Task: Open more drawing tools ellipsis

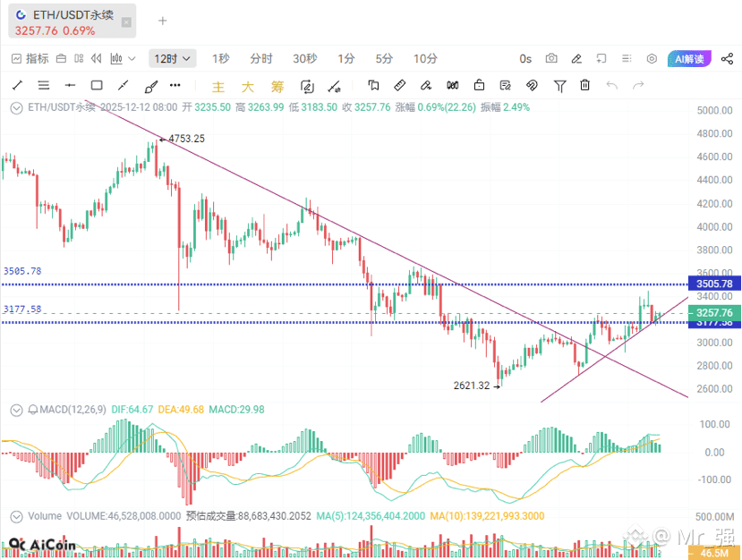Action: (x=175, y=86)
